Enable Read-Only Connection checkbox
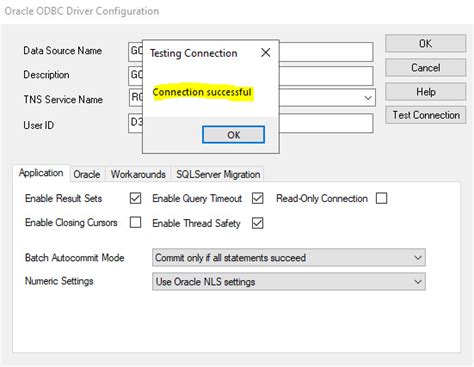 pyautogui.click(x=381, y=198)
